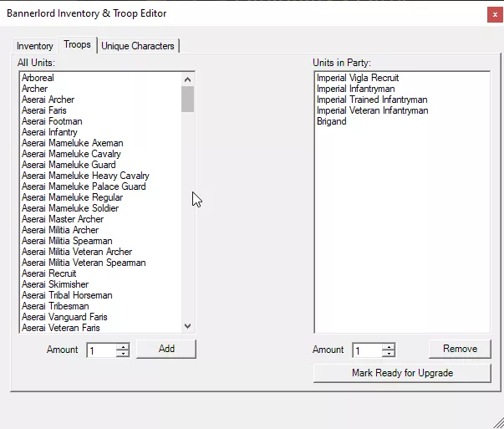Open the Unique Characters tab

tap(138, 46)
